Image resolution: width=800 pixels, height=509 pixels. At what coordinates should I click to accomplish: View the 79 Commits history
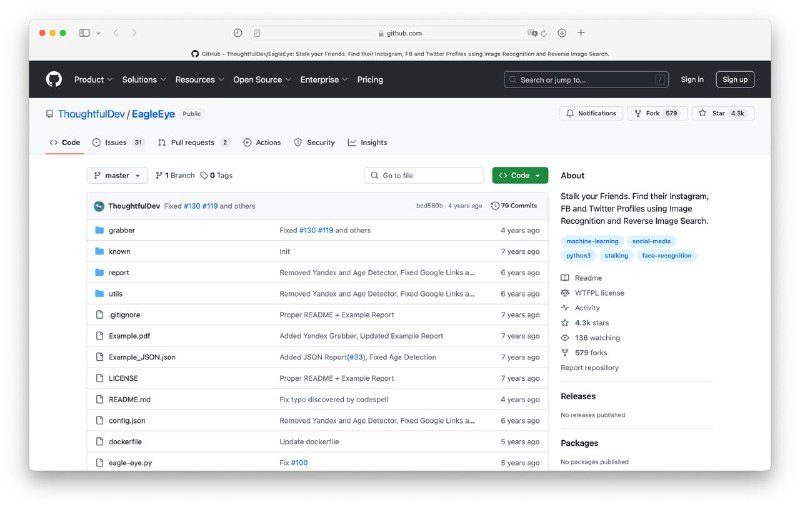pyautogui.click(x=514, y=206)
